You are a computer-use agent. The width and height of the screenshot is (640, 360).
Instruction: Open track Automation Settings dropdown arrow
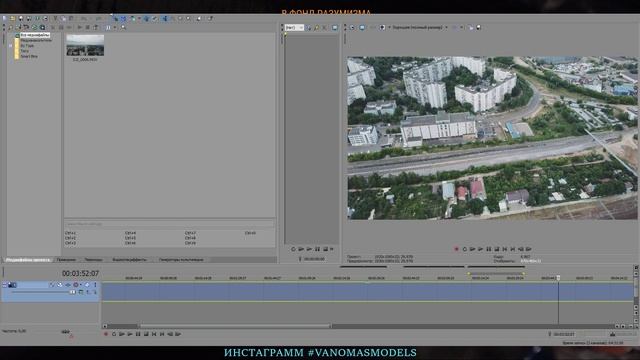pyautogui.click(x=81, y=284)
